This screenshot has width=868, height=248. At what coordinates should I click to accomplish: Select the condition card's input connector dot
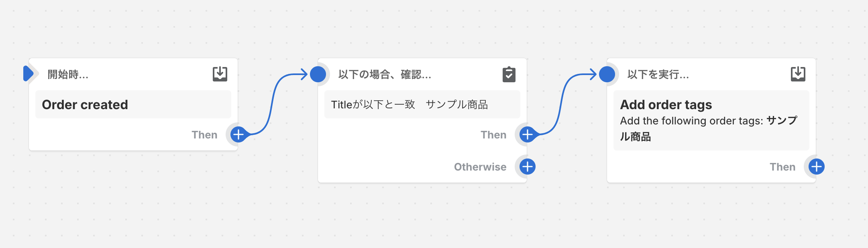[318, 74]
